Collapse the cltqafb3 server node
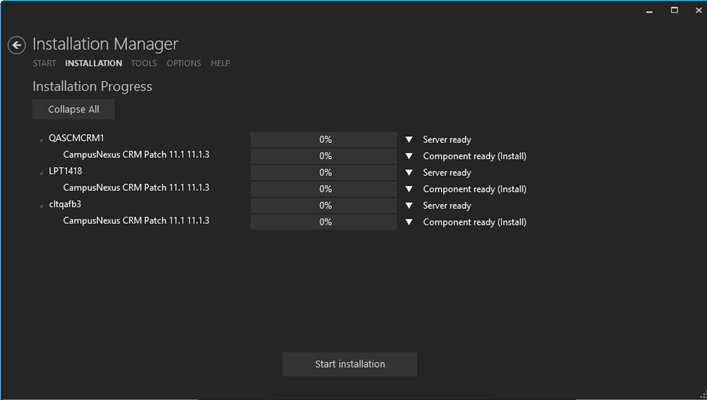Screen dimensions: 707x400 coord(41,206)
